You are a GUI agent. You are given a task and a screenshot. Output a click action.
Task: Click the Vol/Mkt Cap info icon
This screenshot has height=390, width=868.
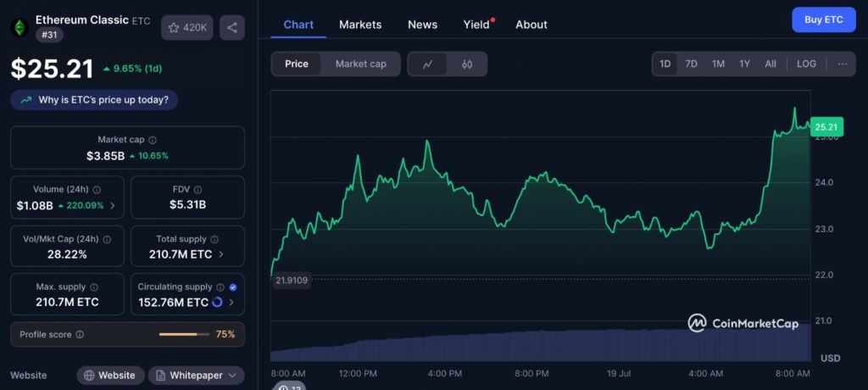pos(107,239)
